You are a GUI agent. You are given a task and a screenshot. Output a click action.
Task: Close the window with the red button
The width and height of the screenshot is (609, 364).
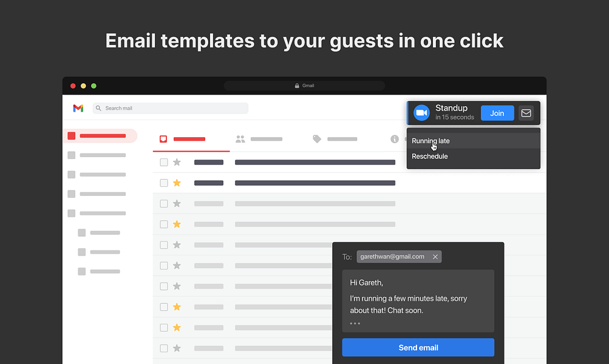(73, 86)
